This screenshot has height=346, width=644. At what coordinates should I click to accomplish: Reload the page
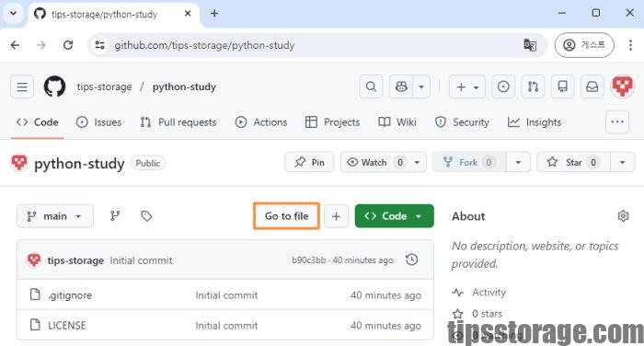68,45
